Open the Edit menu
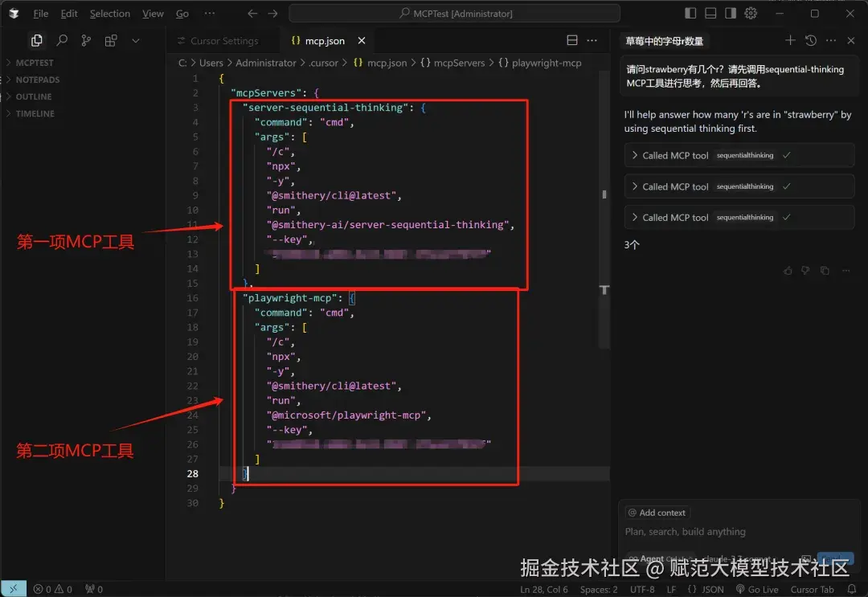The height and width of the screenshot is (597, 868). coord(68,14)
